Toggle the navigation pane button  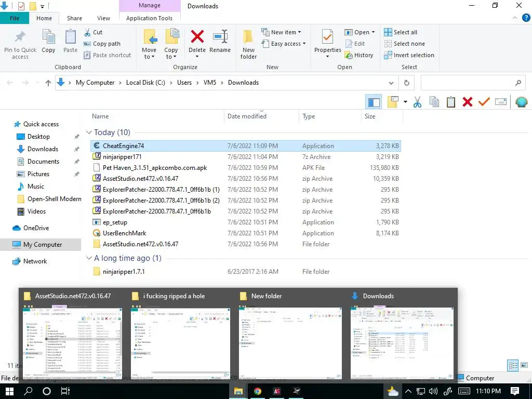(x=374, y=102)
